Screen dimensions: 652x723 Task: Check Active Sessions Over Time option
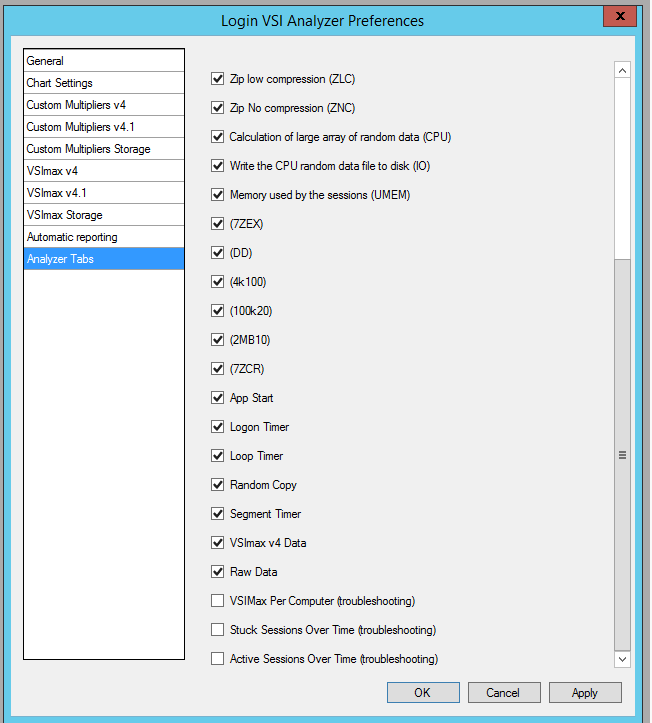click(x=217, y=658)
